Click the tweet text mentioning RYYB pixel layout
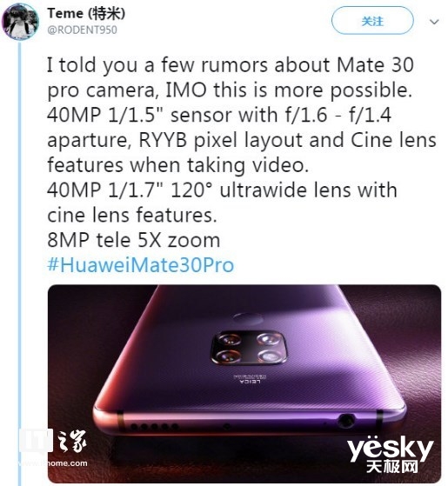 [242, 140]
